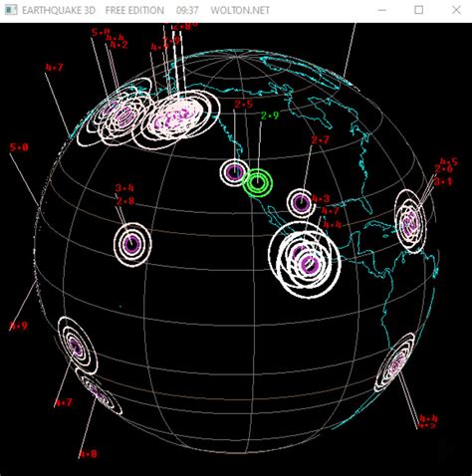
Task: Click the 3.4 magnitude label
Action: (x=124, y=188)
